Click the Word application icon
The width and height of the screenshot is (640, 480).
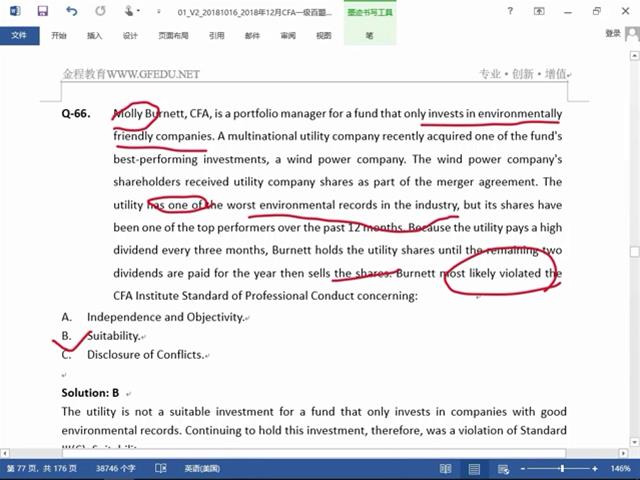pos(15,11)
